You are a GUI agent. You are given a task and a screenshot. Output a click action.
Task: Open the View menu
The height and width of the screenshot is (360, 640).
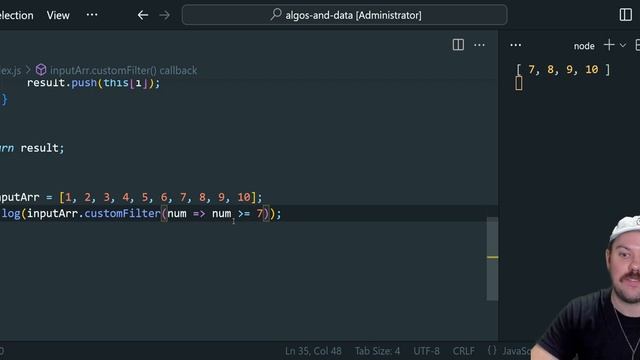[x=58, y=16]
